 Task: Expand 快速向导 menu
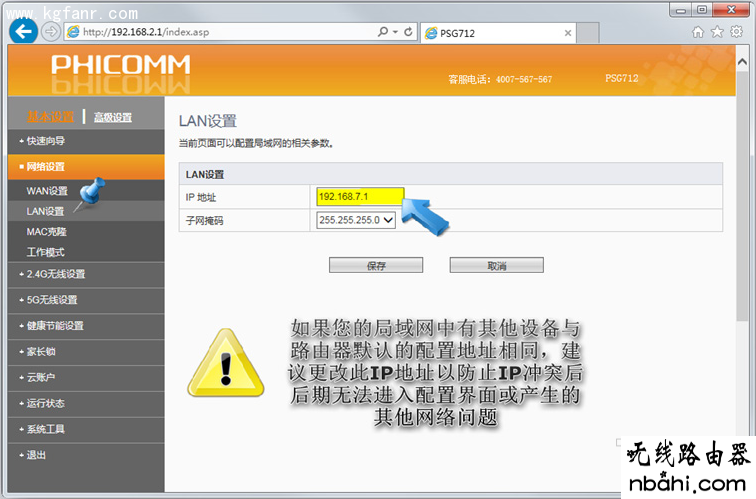tap(86, 141)
